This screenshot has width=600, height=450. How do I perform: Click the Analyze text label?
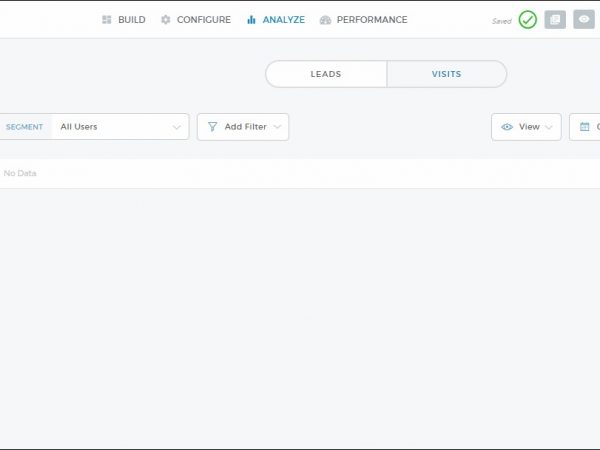[x=284, y=20]
